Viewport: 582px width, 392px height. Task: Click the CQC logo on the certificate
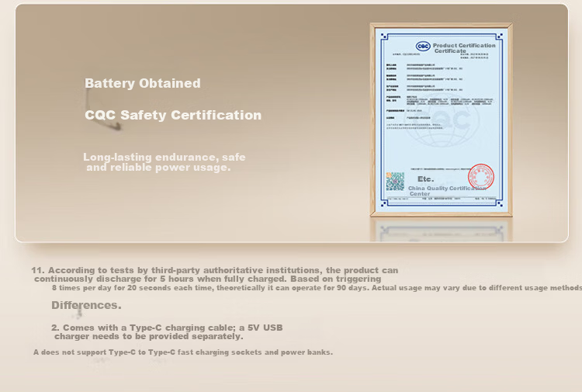click(423, 46)
